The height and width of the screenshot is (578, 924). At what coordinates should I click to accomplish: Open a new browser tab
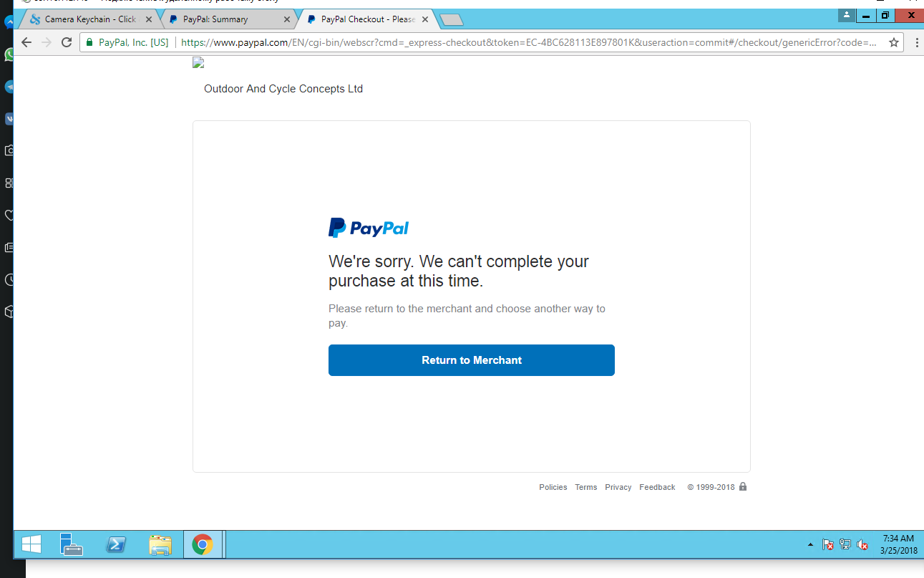click(x=452, y=20)
